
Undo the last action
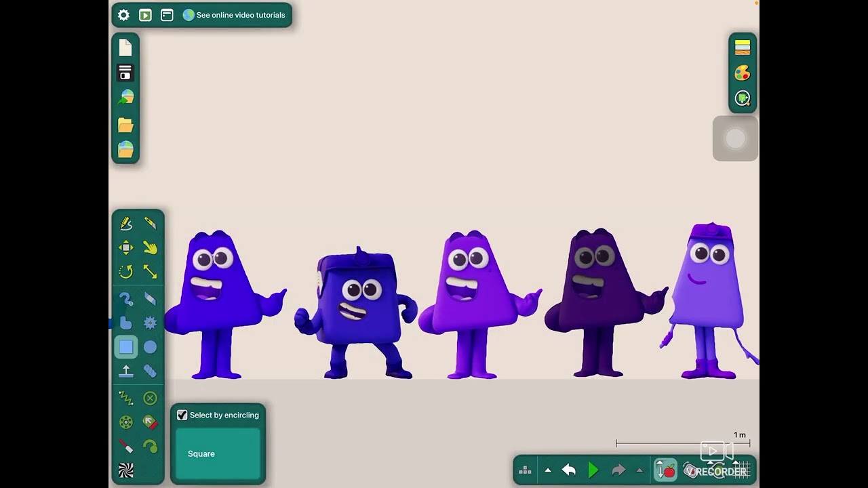coord(569,470)
